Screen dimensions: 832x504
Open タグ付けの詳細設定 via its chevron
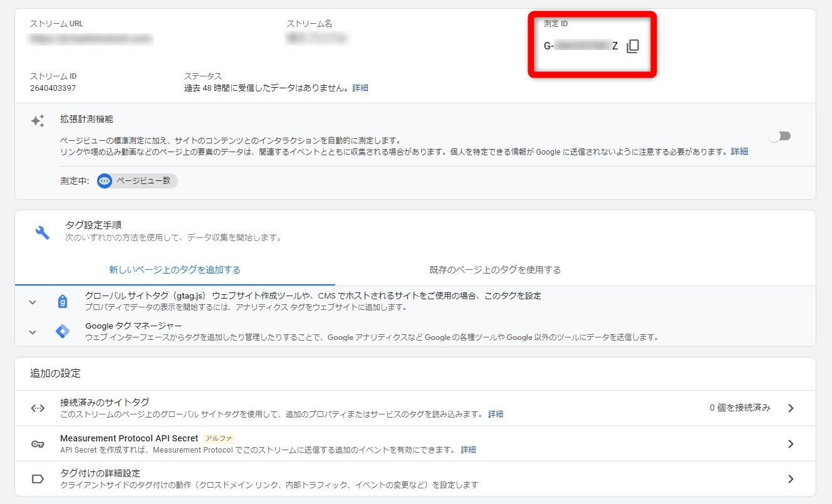point(791,479)
